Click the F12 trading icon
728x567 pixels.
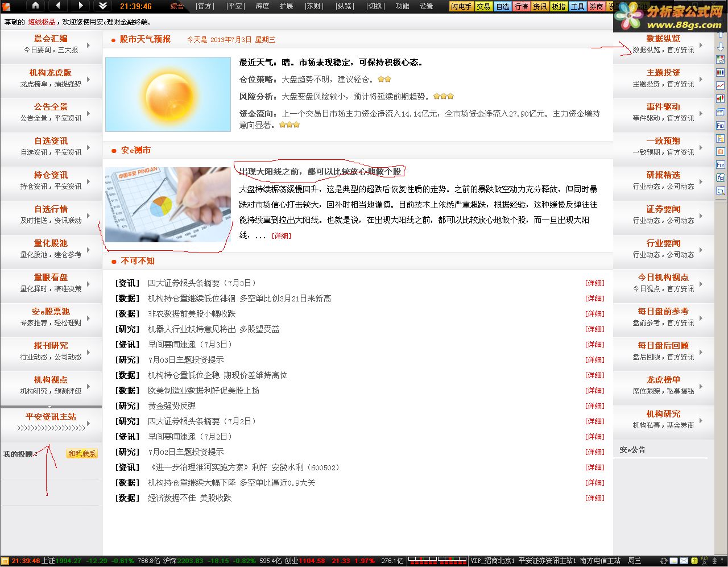click(721, 164)
